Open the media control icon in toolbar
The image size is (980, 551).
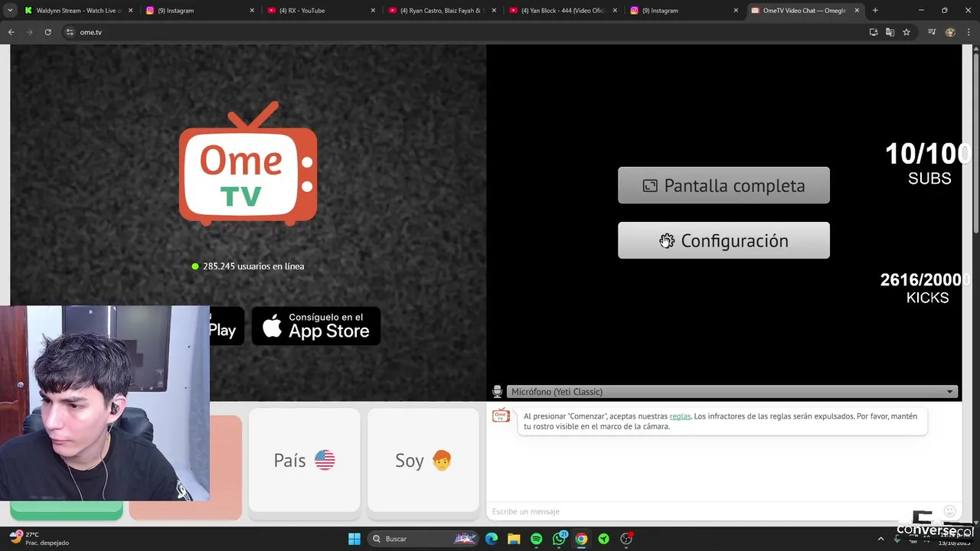click(x=932, y=32)
